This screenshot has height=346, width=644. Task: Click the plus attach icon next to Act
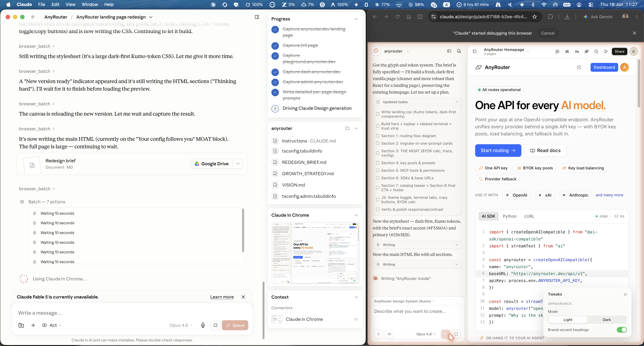[x=33, y=325]
